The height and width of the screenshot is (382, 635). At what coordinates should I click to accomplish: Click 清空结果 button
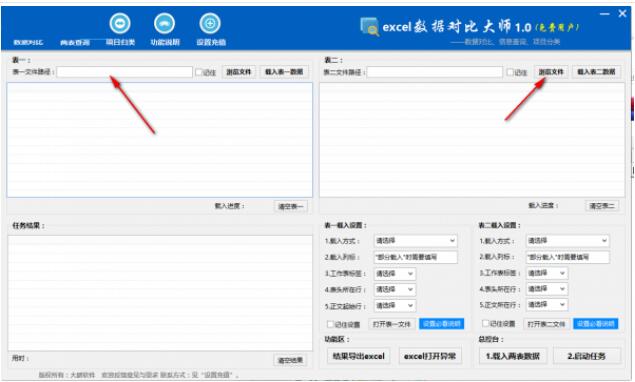click(x=290, y=360)
